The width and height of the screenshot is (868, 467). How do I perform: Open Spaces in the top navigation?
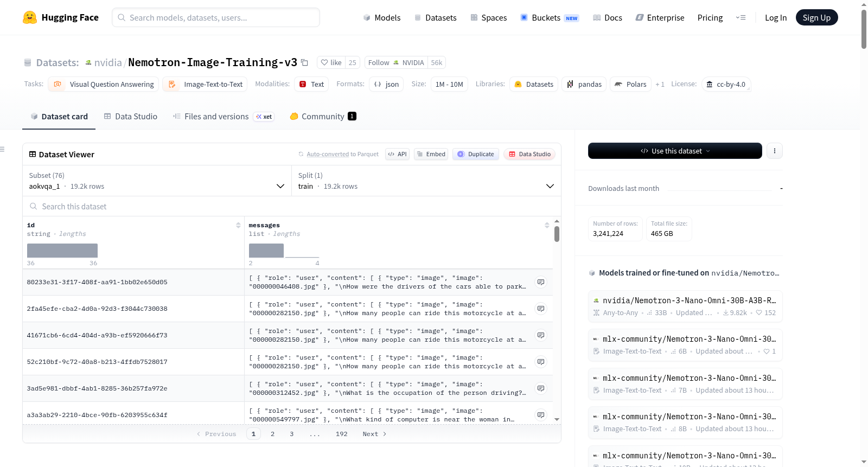pos(488,17)
